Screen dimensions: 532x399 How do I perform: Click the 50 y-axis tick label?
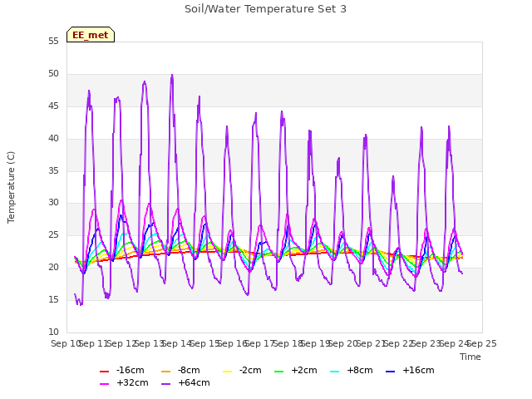[x=53, y=74]
